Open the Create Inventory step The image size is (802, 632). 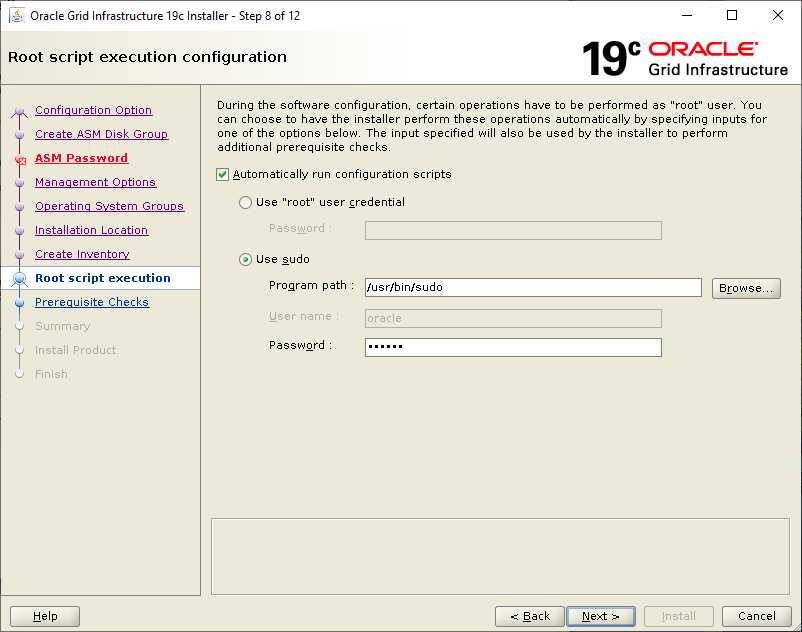tap(82, 254)
